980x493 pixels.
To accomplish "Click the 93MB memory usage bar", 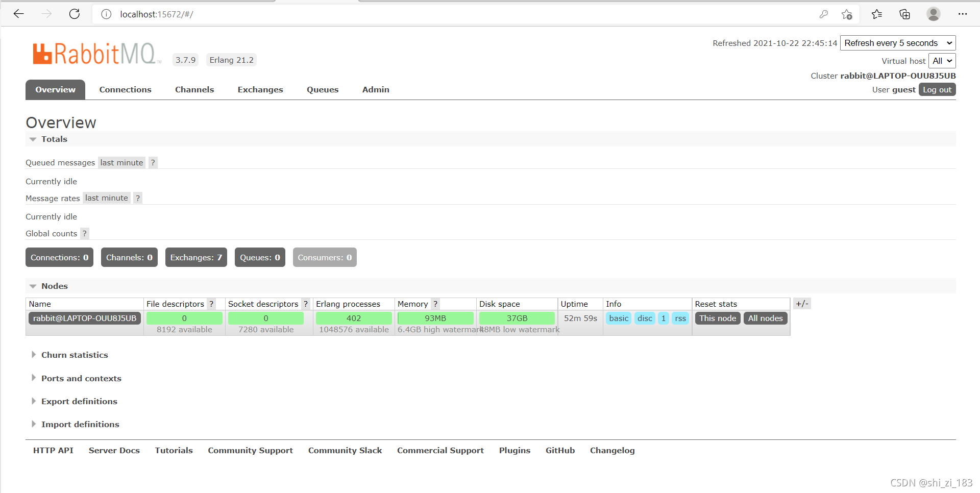I will point(435,318).
